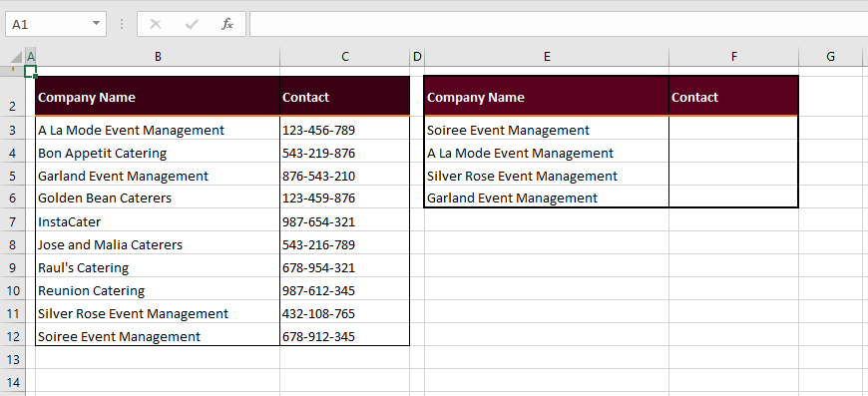The height and width of the screenshot is (396, 868).
Task: Click into the formula bar input area
Action: [559, 24]
